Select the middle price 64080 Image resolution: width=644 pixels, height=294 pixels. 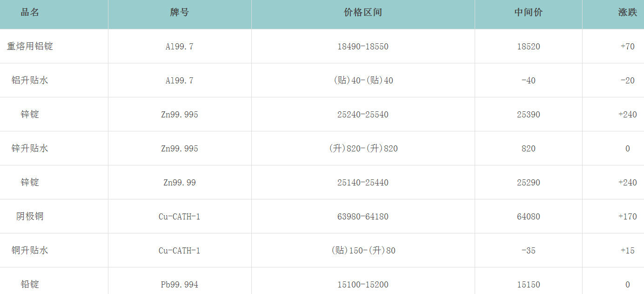(529, 217)
